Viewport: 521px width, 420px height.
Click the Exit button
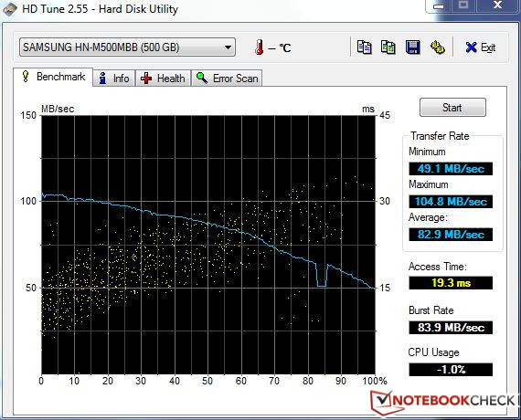point(481,47)
